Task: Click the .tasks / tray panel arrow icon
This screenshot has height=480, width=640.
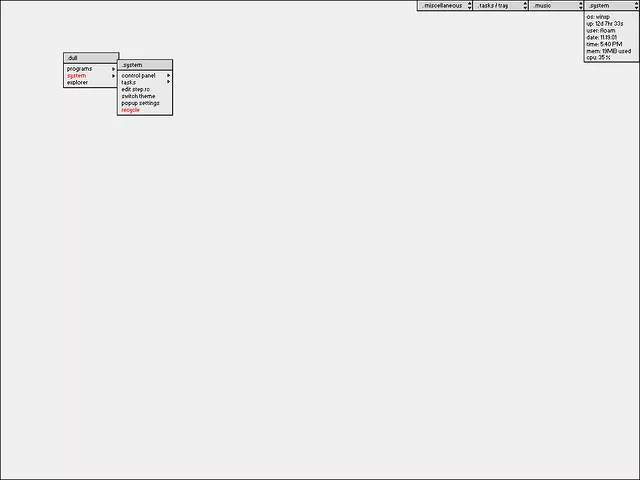Action: click(525, 6)
